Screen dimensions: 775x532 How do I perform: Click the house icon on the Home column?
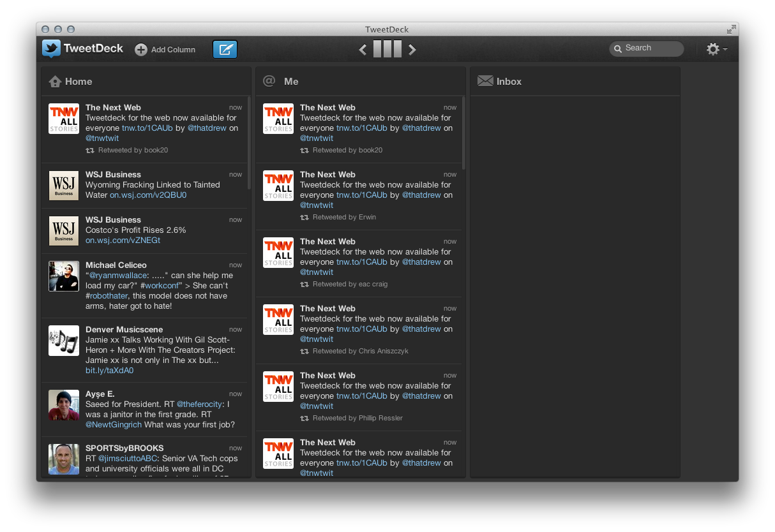(x=55, y=81)
